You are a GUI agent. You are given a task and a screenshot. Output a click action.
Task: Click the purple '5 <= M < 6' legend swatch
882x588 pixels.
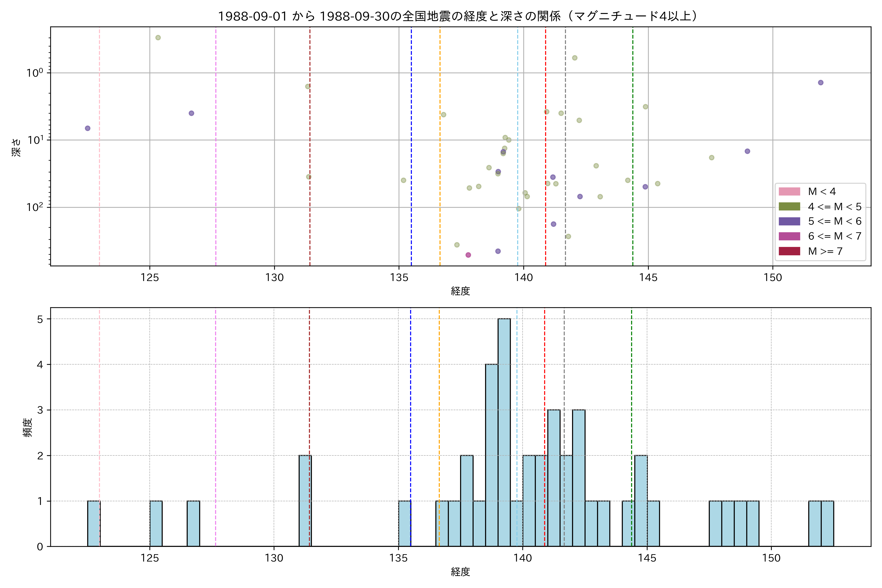click(789, 221)
